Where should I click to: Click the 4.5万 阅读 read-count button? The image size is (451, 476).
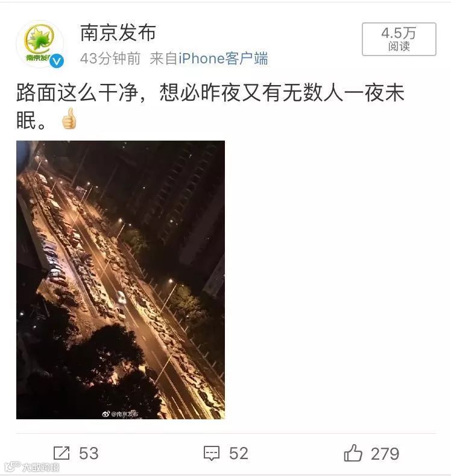point(399,39)
